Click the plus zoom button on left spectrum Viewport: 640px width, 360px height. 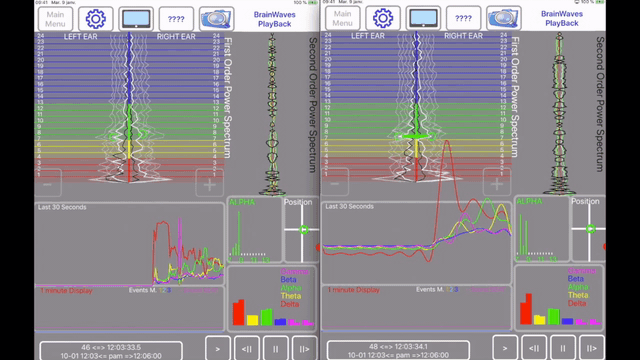[x=210, y=183]
